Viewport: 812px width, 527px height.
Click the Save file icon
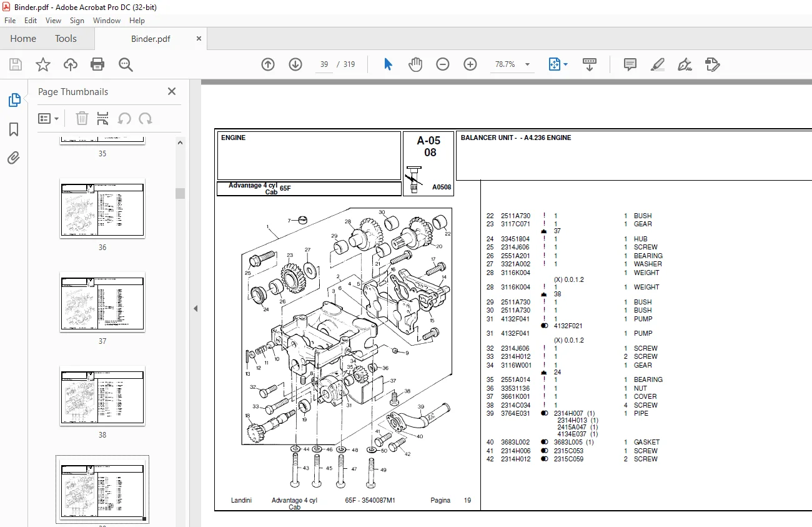point(16,64)
